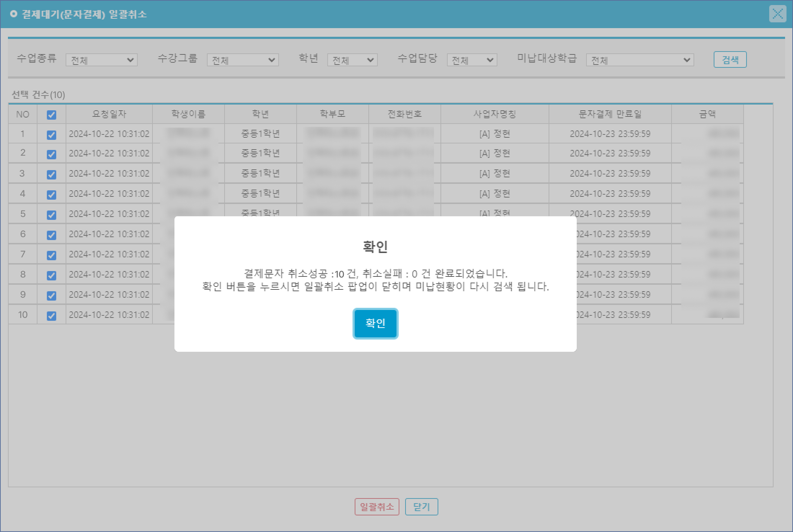
Task: Click the 금액 column header
Action: point(707,114)
